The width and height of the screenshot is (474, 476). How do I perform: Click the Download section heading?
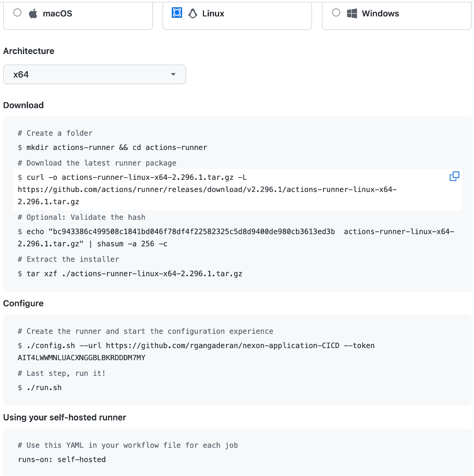click(23, 105)
